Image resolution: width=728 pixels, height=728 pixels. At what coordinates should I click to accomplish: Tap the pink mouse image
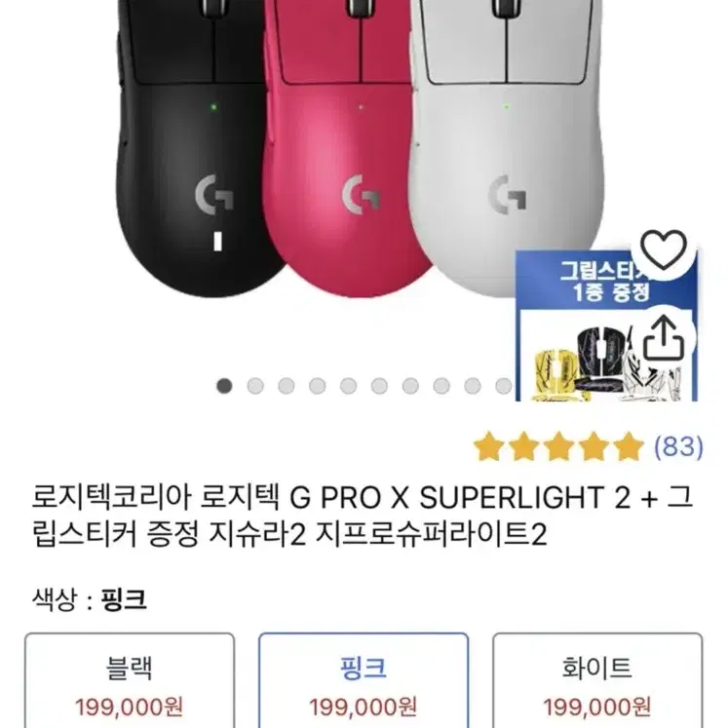coord(346,148)
